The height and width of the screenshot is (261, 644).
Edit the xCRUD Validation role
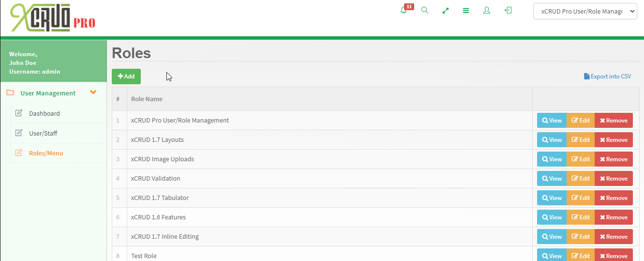click(581, 179)
